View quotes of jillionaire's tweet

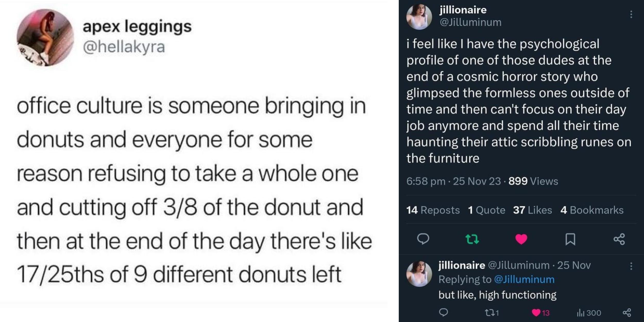click(x=487, y=210)
